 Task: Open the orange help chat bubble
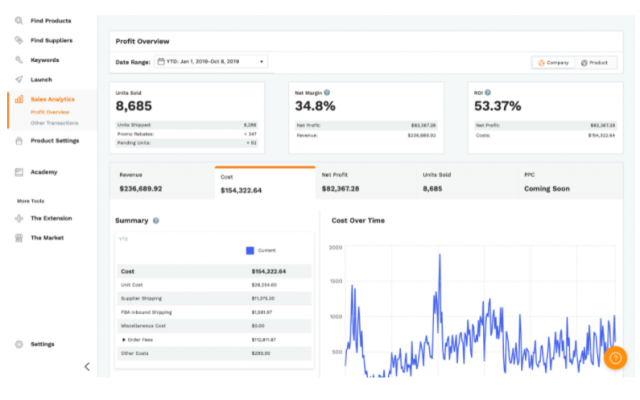pos(615,358)
